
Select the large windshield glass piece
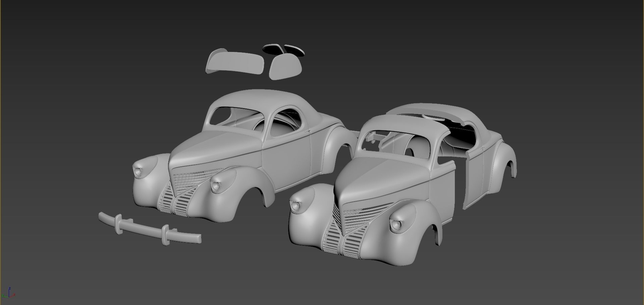pos(235,62)
